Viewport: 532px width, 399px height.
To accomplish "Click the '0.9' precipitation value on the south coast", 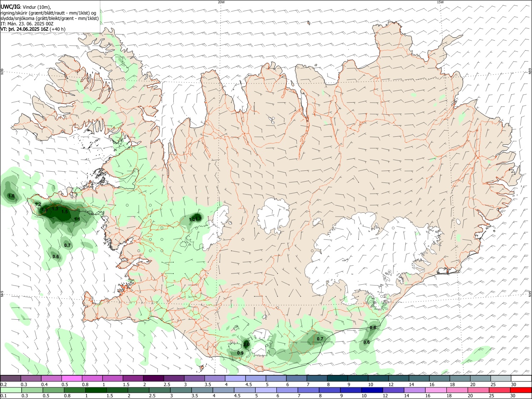I will pyautogui.click(x=240, y=353).
